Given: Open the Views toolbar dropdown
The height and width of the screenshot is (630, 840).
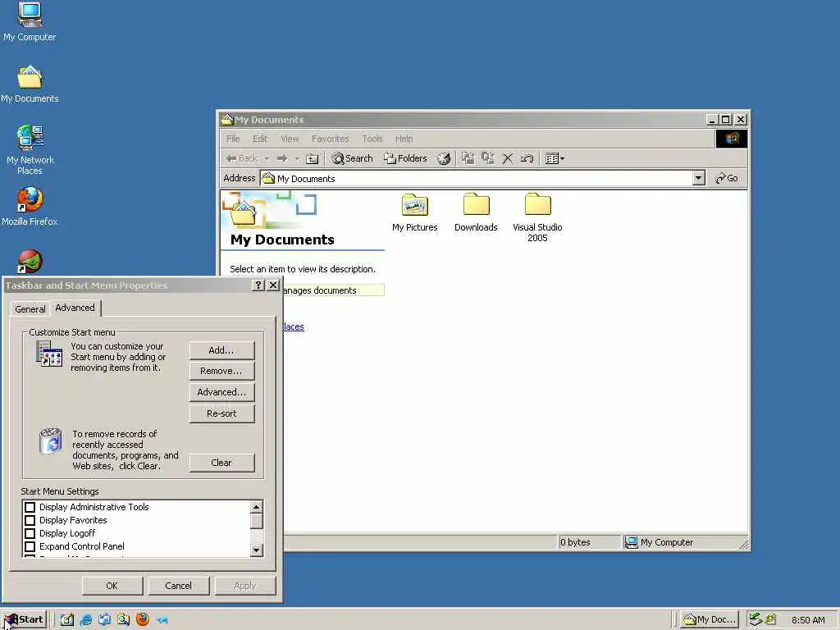Looking at the screenshot, I should point(555,158).
